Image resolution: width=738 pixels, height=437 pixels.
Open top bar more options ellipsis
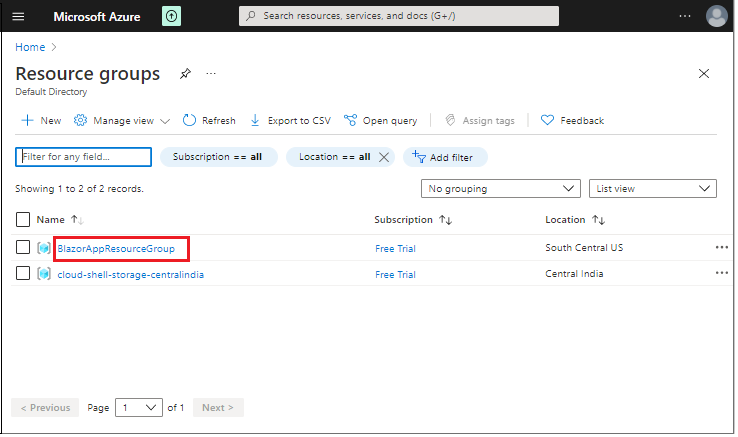[x=685, y=16]
